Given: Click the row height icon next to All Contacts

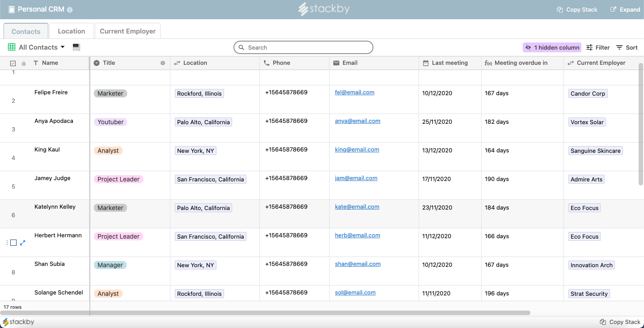Looking at the screenshot, I should (x=76, y=47).
